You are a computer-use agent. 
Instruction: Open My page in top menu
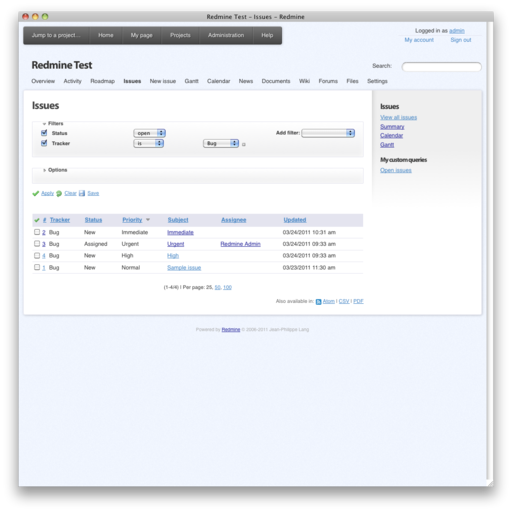point(141,35)
